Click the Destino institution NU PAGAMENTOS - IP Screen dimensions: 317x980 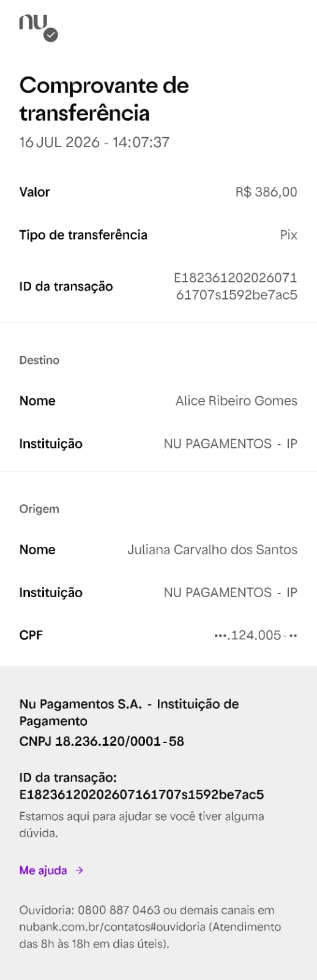[x=230, y=443]
